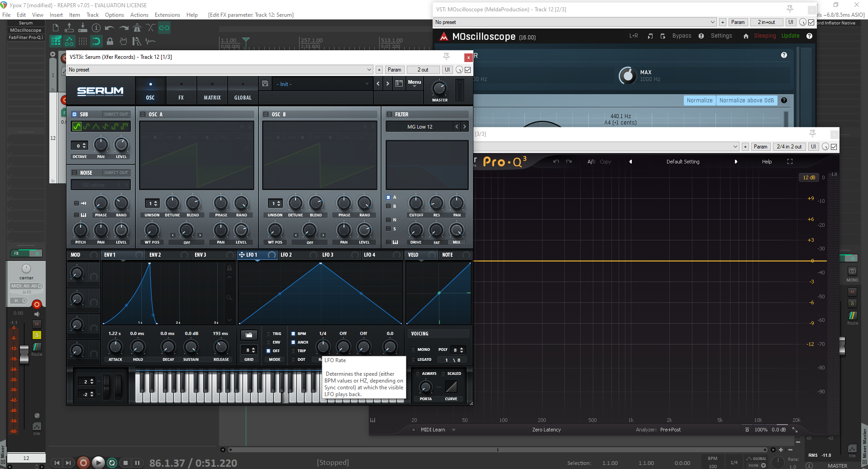Click the save preset disk icon in Serum
The height and width of the screenshot is (469, 868).
click(265, 84)
